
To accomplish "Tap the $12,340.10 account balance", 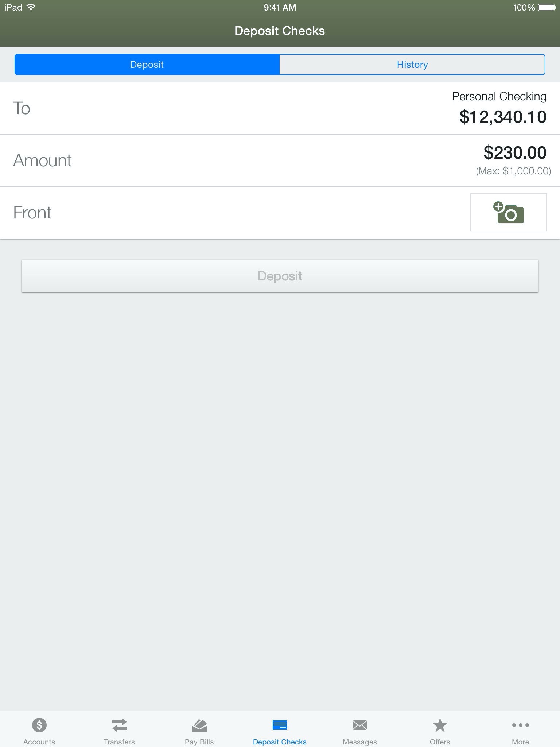I will 503,117.
